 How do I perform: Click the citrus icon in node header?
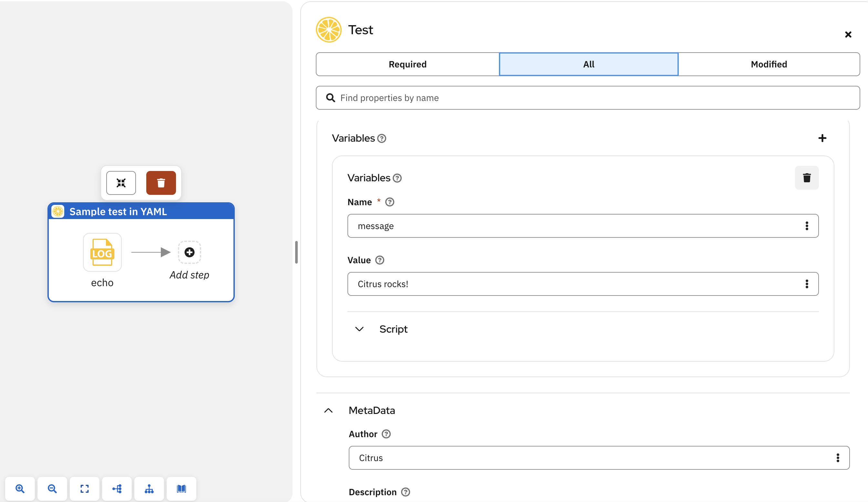[58, 211]
